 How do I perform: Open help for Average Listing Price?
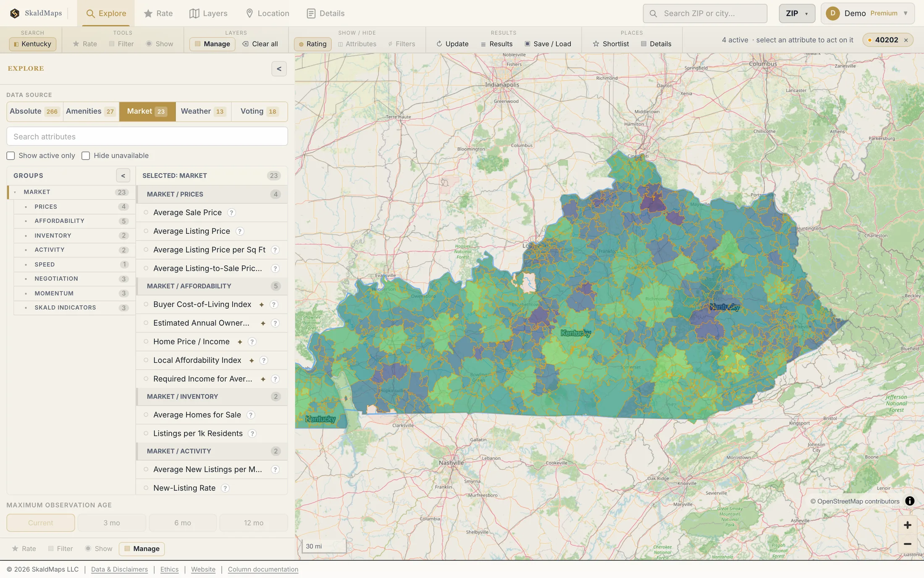[x=239, y=231]
